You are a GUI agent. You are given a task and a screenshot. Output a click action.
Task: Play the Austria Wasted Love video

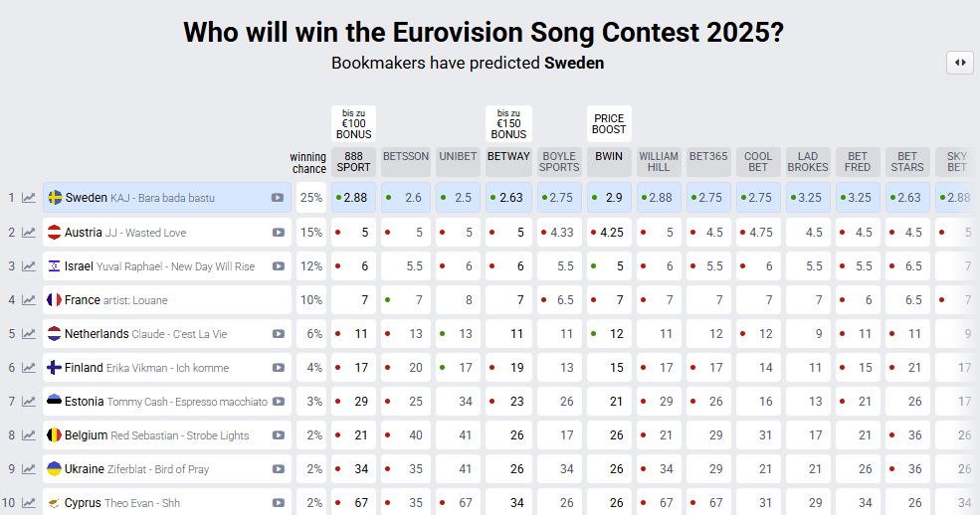pyautogui.click(x=279, y=233)
